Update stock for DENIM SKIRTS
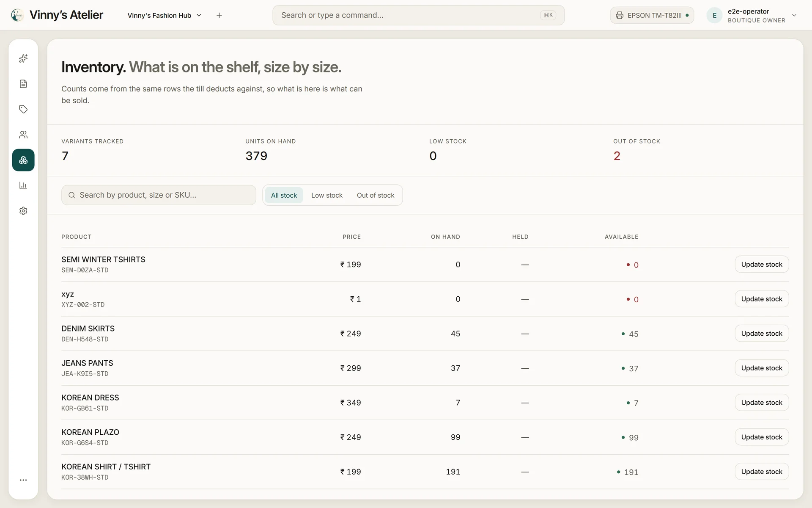Viewport: 812px width, 508px height. 762,334
